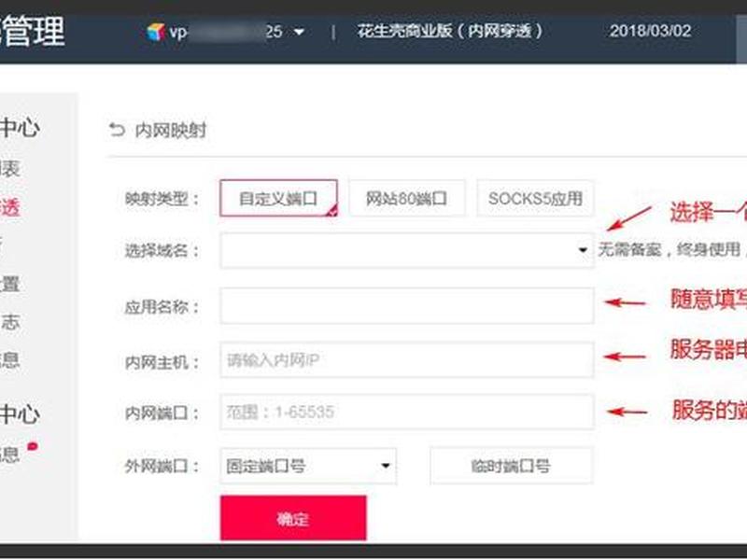Screen dimensions: 747x560
Task: Click 花生壳商业版（内网穿透）in header
Action: pos(450,31)
